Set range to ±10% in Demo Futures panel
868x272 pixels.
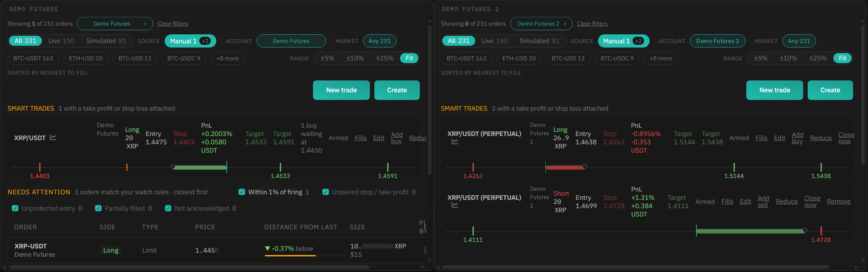click(355, 58)
